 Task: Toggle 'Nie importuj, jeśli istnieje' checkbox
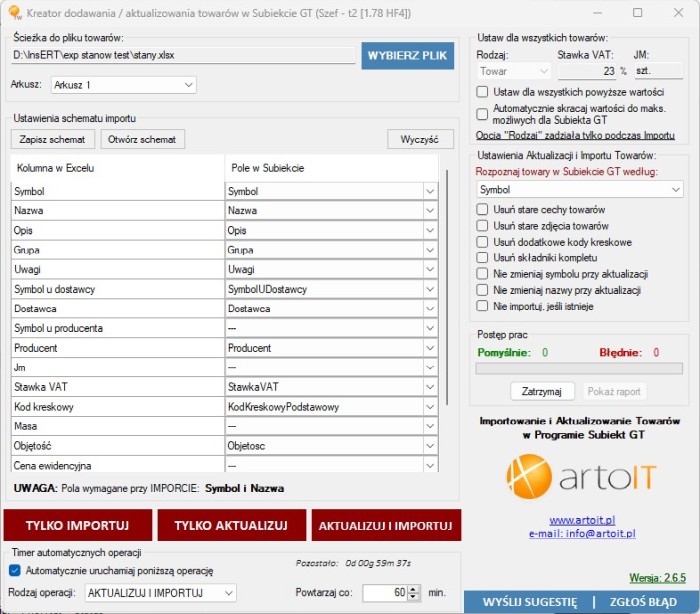coord(483,306)
